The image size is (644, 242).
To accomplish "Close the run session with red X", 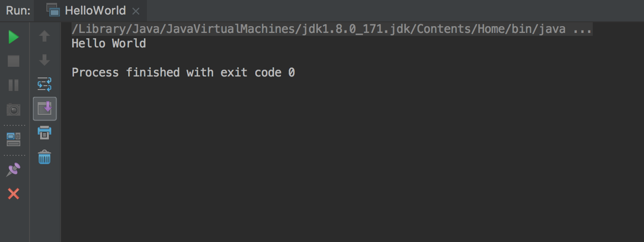I will 14,194.
